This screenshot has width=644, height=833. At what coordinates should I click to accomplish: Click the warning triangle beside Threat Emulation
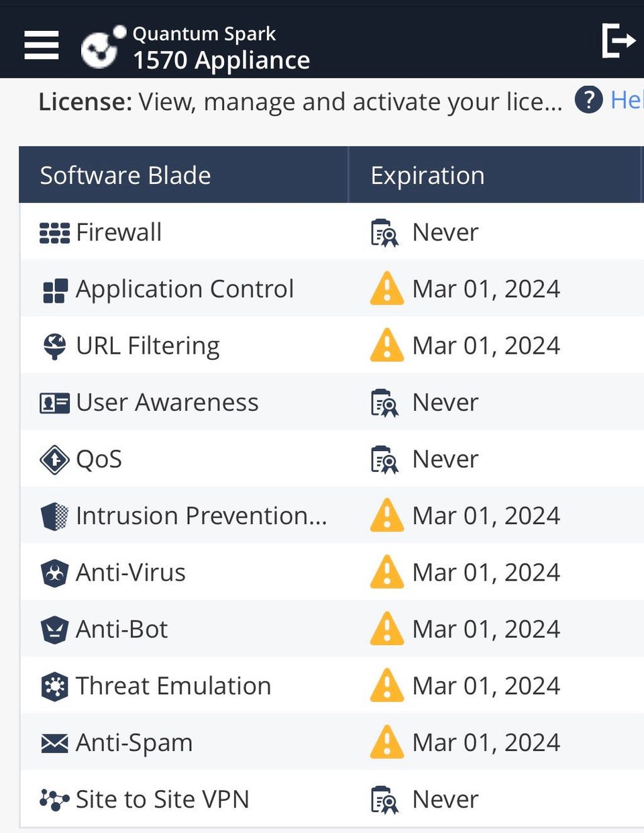[387, 685]
